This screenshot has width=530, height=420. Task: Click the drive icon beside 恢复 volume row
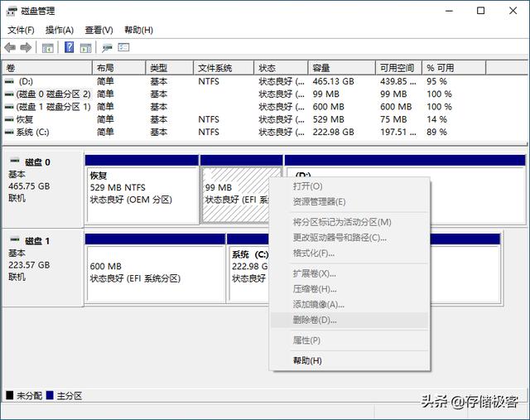pos(9,120)
